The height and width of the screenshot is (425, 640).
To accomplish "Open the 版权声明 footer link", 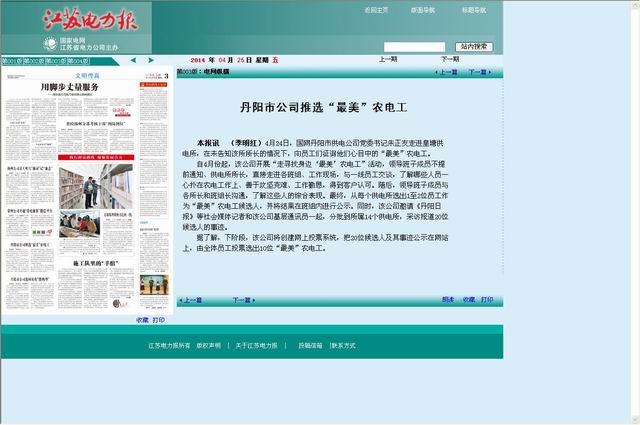I will (208, 345).
